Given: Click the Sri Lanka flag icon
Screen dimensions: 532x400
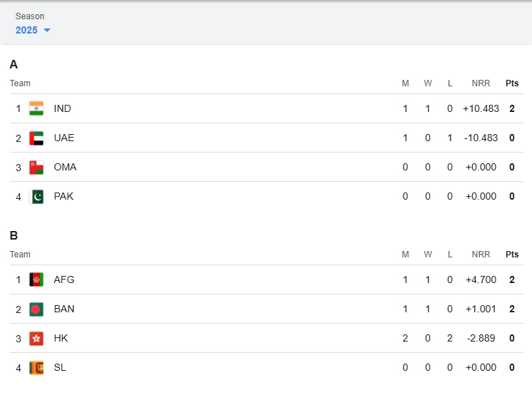Looking at the screenshot, I should [x=36, y=367].
